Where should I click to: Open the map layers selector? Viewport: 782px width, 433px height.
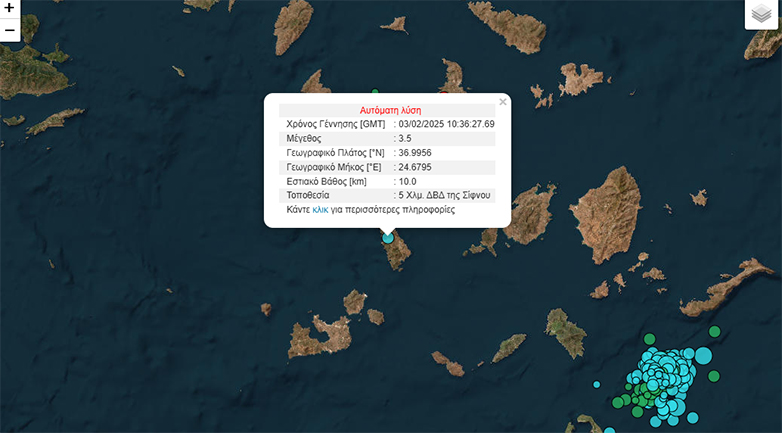click(762, 14)
